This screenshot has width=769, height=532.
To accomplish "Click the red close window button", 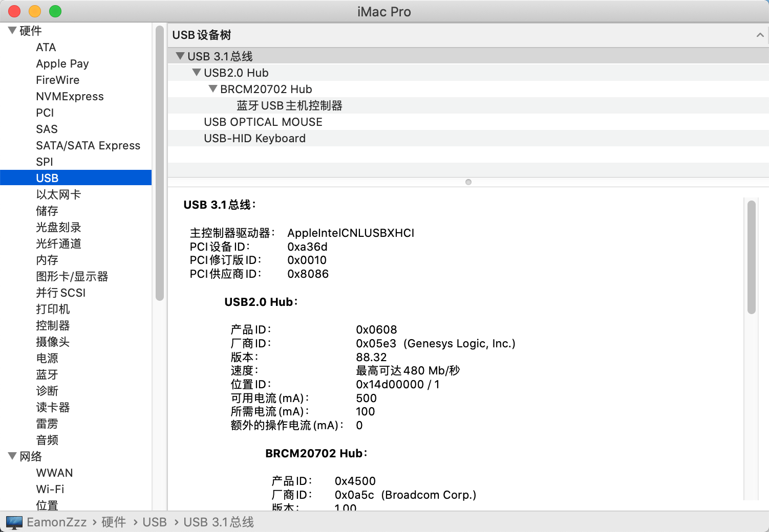I will tap(14, 11).
